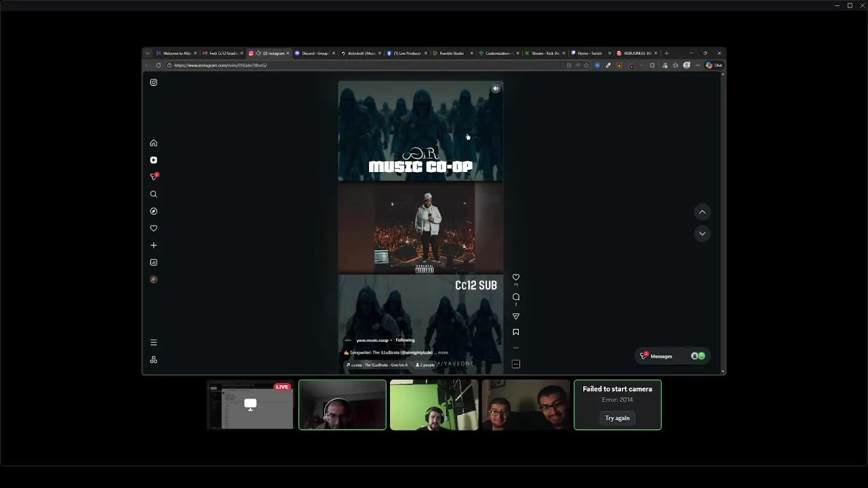868x488 pixels.
Task: Open Notifications heart icon in sidebar
Action: [153, 228]
